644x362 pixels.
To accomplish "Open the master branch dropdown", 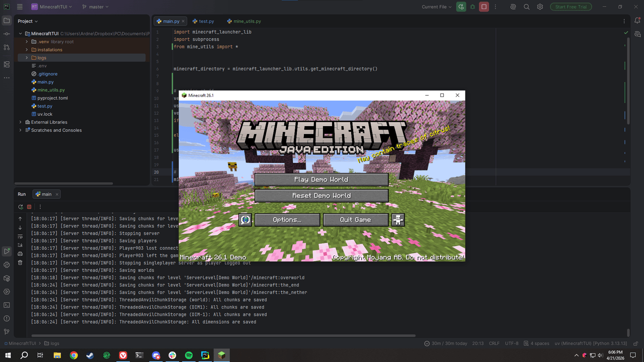I will tap(96, 7).
